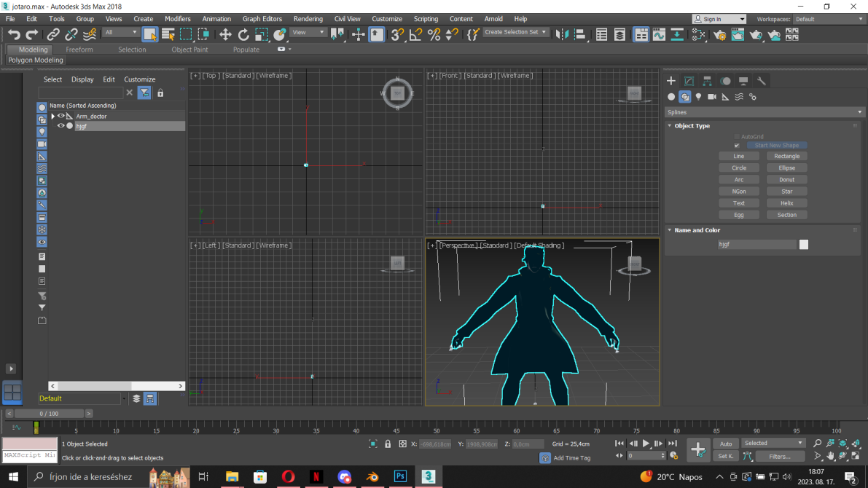Image resolution: width=868 pixels, height=488 pixels.
Task: Activate the Select and Rotate tool
Action: [x=243, y=35]
